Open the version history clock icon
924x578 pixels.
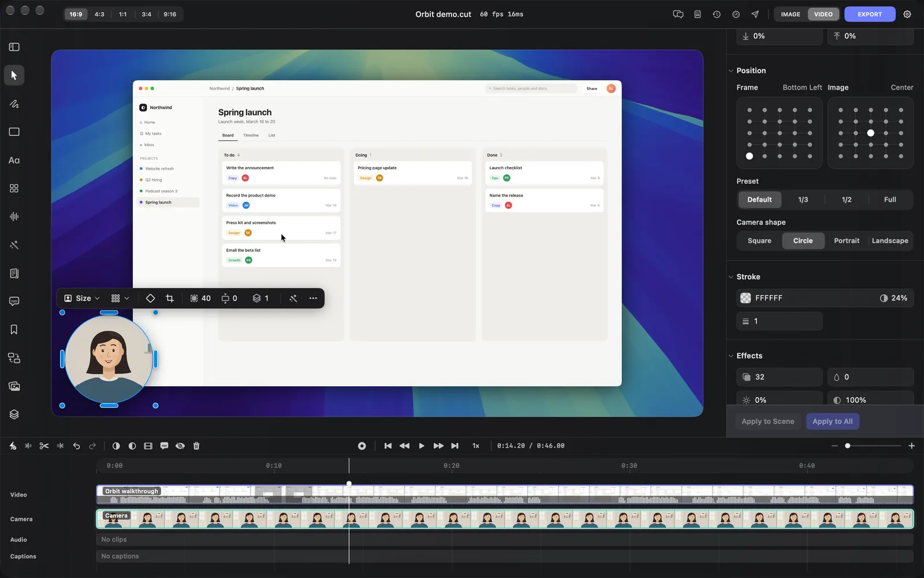coord(717,14)
